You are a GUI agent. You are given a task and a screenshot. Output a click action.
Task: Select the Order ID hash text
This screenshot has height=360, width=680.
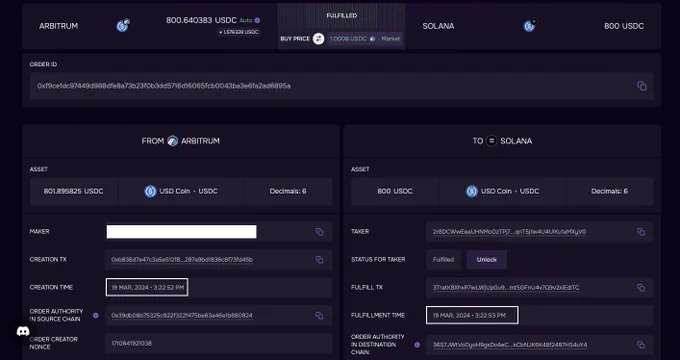(164, 86)
